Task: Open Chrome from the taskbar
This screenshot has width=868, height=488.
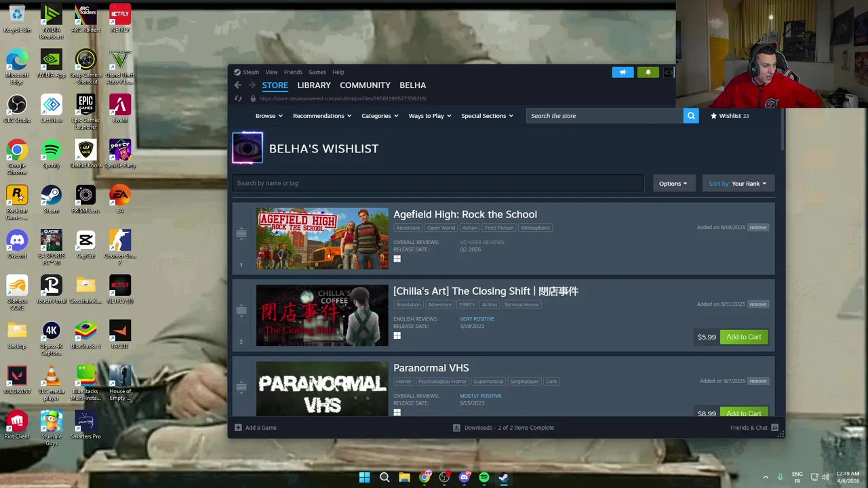Action: (x=425, y=477)
